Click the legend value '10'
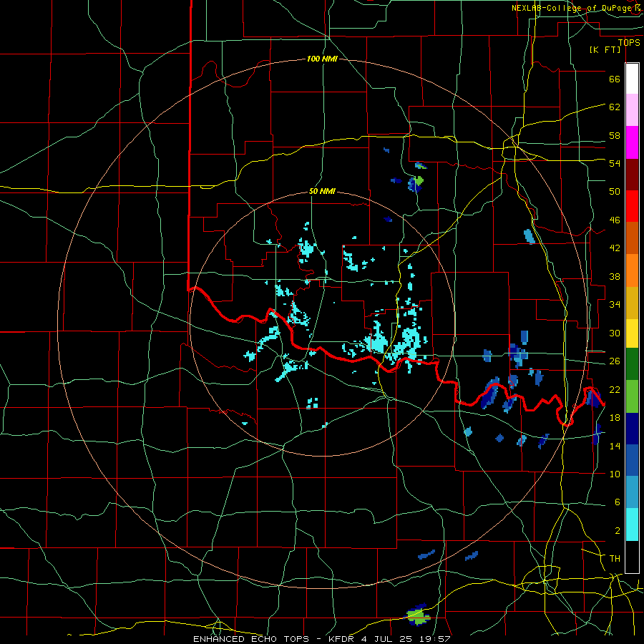The image size is (644, 644). [x=615, y=474]
